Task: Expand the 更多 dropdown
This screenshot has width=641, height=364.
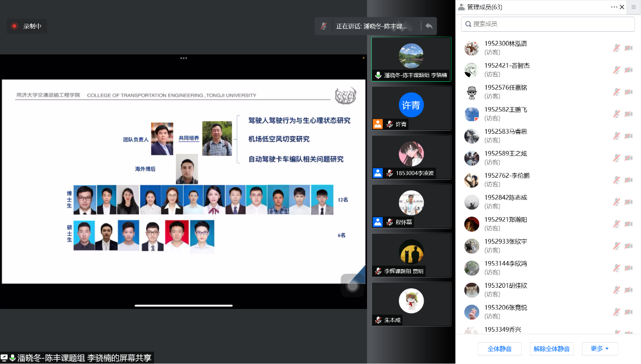Action: tap(600, 349)
